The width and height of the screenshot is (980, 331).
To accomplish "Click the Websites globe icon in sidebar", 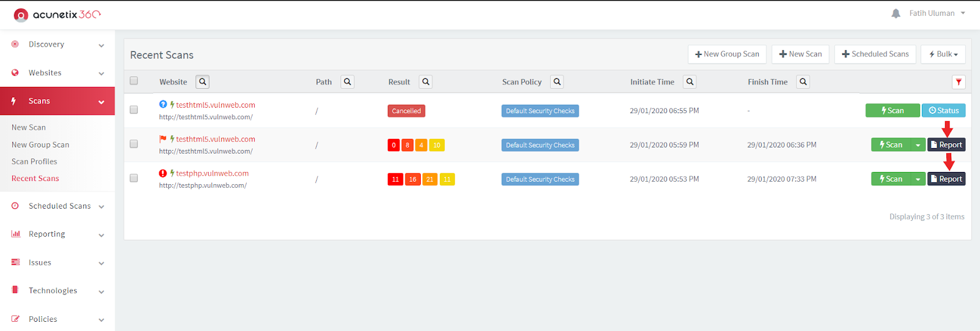I will 15,72.
